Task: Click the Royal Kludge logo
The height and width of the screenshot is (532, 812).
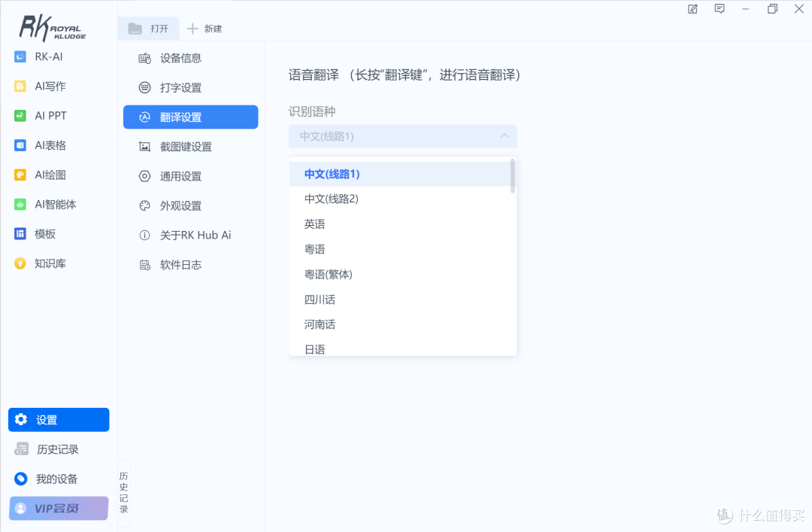Action: coord(53,28)
